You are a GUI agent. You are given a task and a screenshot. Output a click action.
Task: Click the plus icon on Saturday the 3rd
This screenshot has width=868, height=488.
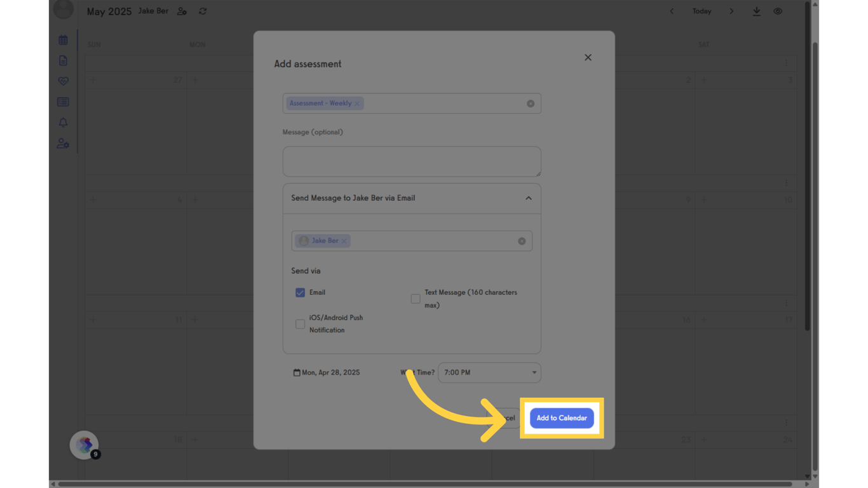(x=703, y=80)
